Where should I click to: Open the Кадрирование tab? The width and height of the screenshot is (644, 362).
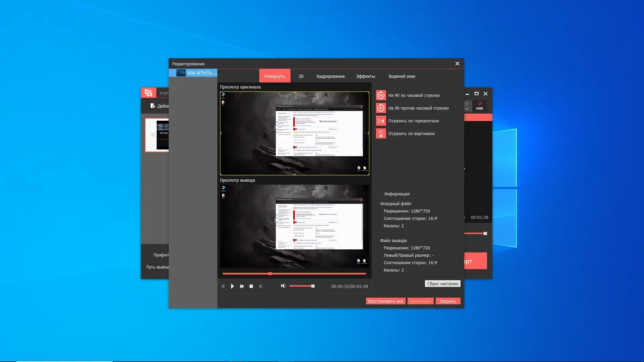330,76
